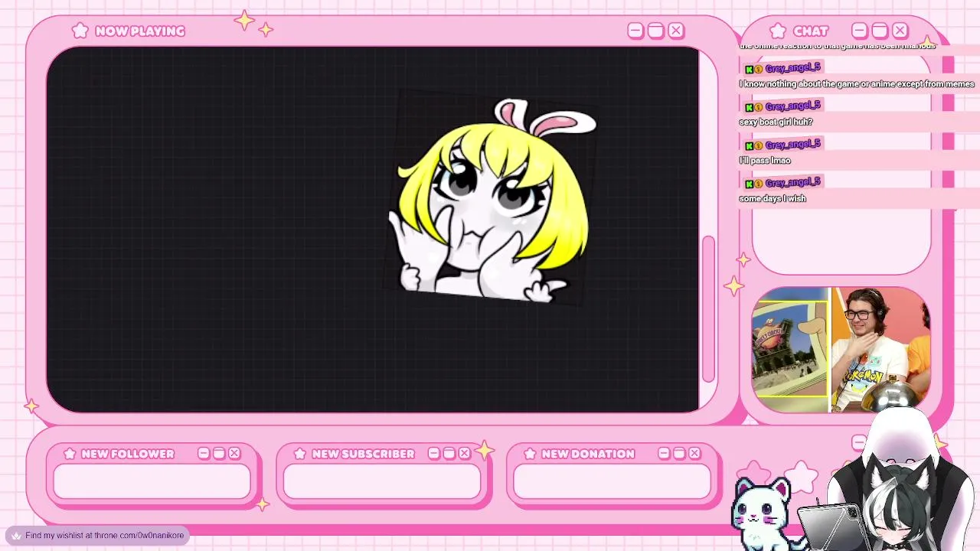Click the star icon beside New Subscriber
The image size is (980, 551).
(300, 454)
